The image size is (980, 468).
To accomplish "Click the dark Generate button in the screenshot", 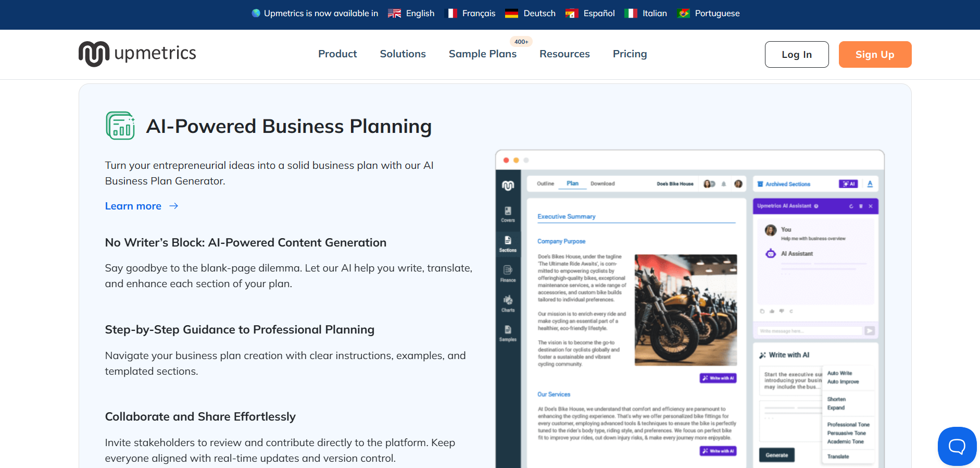I will click(x=777, y=455).
